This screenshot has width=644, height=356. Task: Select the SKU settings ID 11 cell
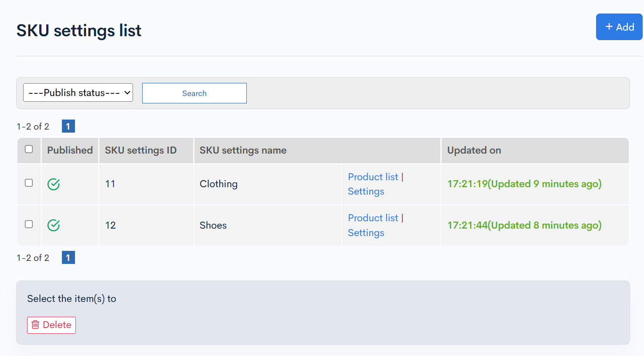pos(146,184)
